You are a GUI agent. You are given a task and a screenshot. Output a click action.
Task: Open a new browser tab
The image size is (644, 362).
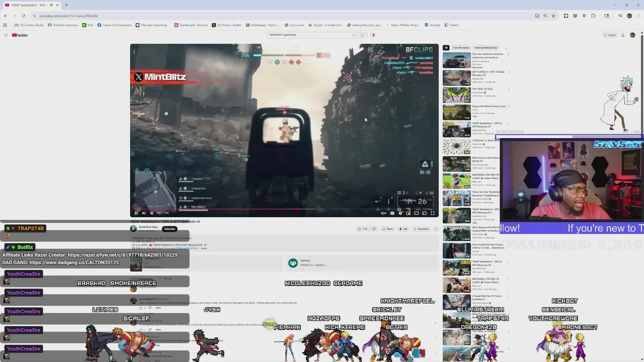coord(66,5)
